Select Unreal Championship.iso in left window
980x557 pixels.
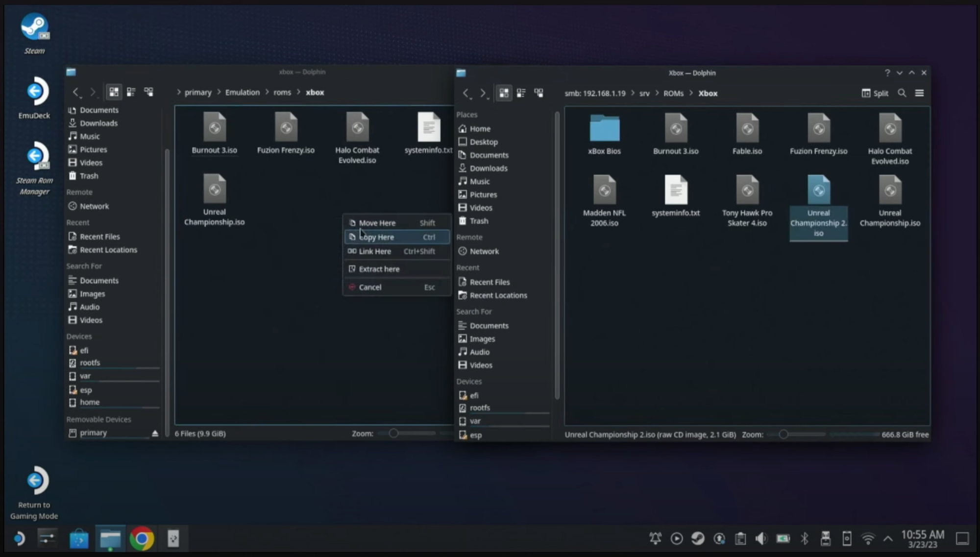(214, 200)
